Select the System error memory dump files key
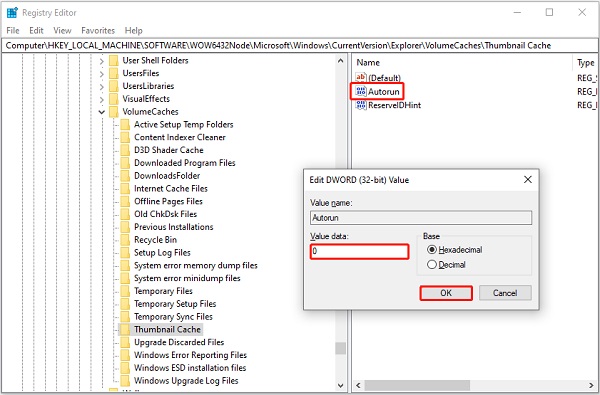 click(196, 266)
